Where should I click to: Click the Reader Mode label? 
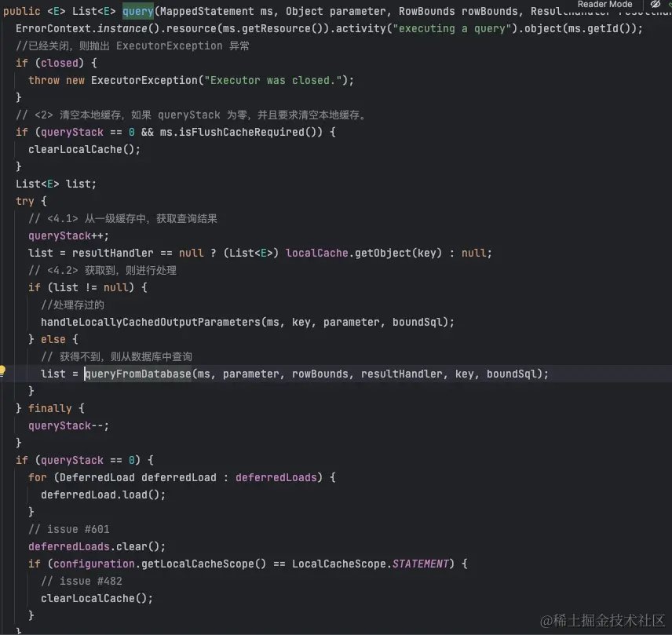point(604,4)
